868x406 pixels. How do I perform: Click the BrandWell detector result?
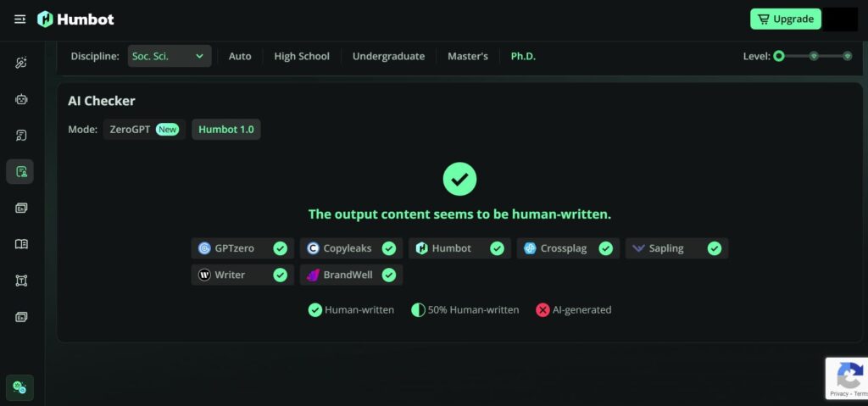(x=351, y=275)
